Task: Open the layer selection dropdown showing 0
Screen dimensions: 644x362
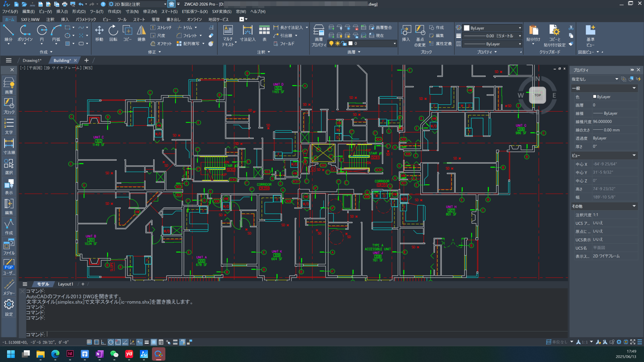Action: point(362,44)
